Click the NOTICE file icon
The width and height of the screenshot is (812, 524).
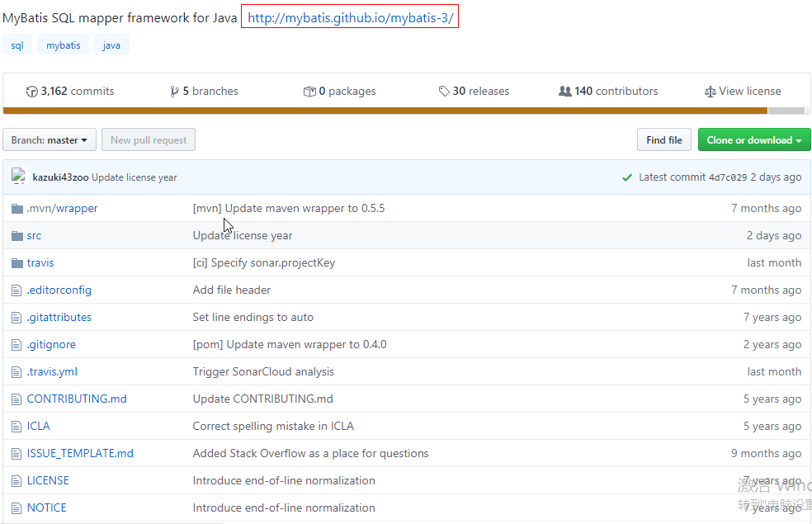coord(17,508)
